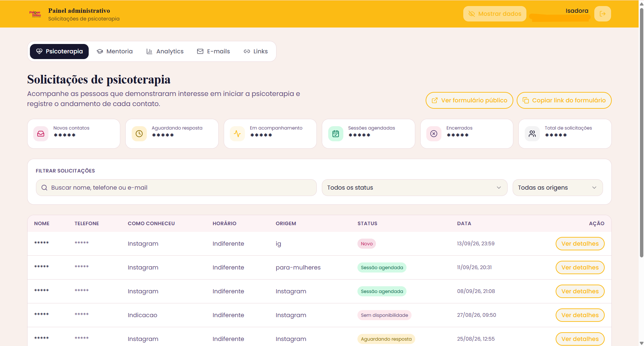Focus the Buscar nome, telefone ou e-mail field
This screenshot has height=346, width=644.
tap(176, 188)
